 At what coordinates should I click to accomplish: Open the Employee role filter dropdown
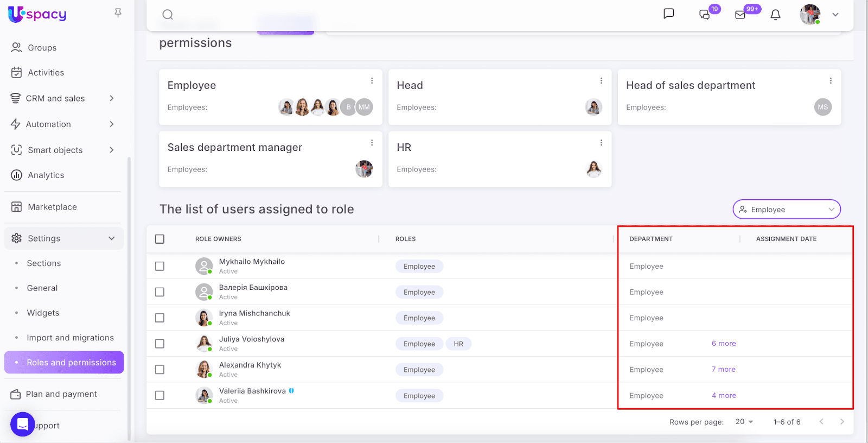(786, 210)
